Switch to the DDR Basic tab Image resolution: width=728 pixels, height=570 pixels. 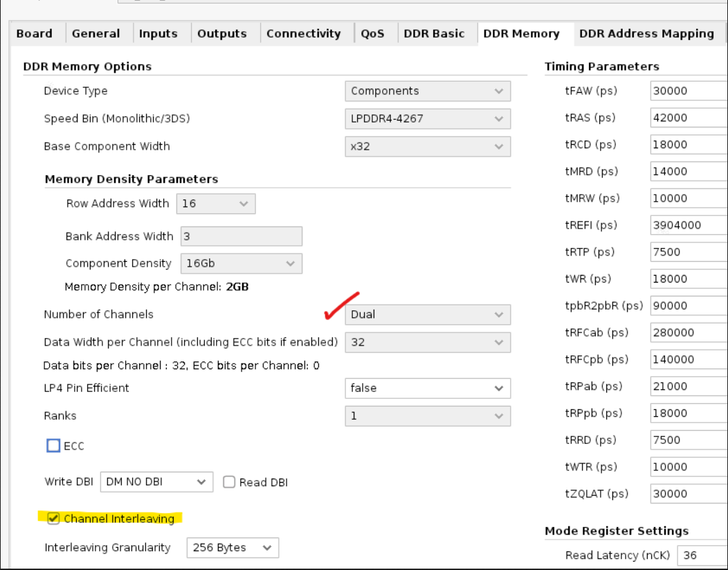(x=434, y=34)
